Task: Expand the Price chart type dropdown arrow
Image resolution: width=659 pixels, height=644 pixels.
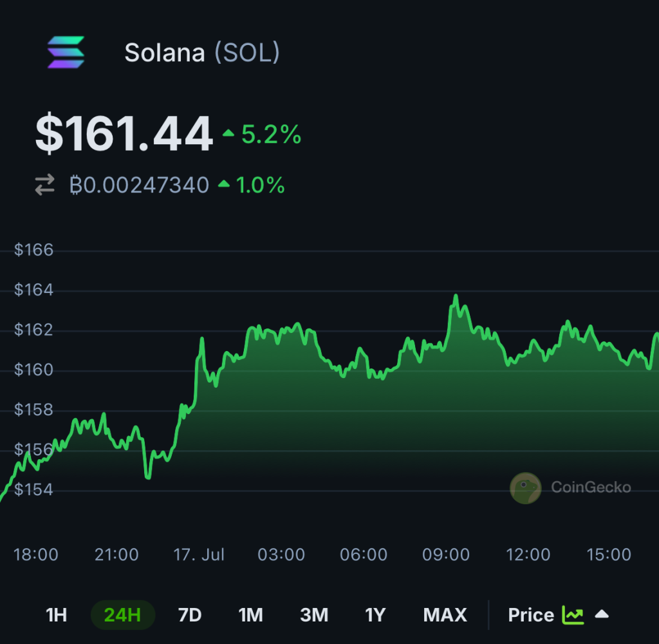Action: click(x=602, y=614)
